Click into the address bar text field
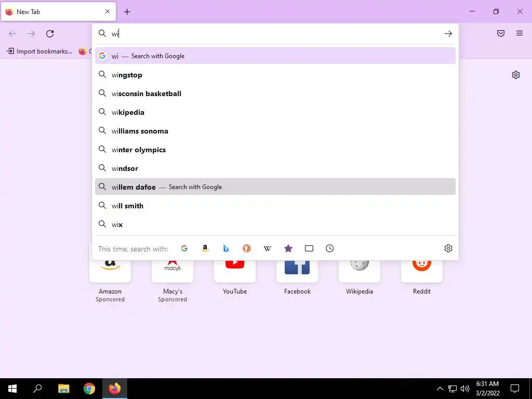 pos(275,34)
